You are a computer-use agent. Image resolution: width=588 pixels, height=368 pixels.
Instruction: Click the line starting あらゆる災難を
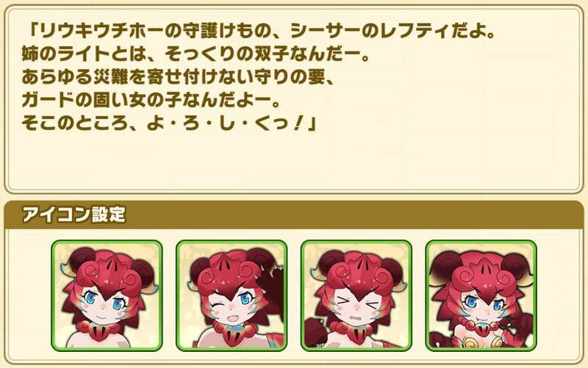178,77
